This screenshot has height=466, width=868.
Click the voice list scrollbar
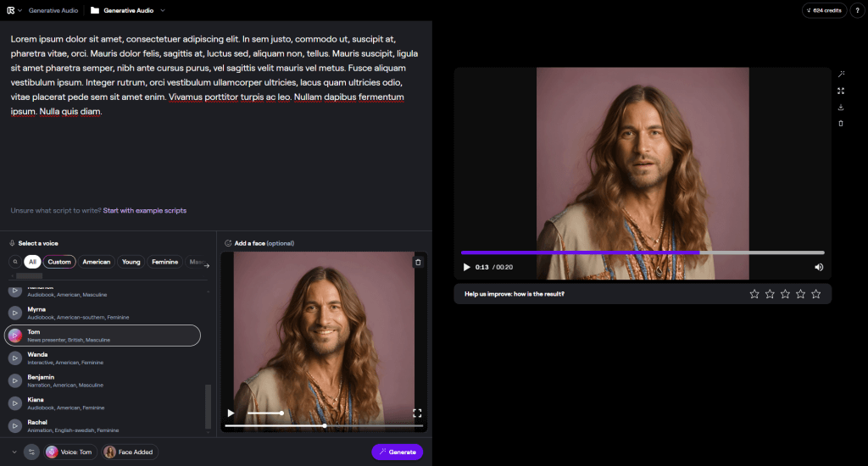[x=209, y=406]
